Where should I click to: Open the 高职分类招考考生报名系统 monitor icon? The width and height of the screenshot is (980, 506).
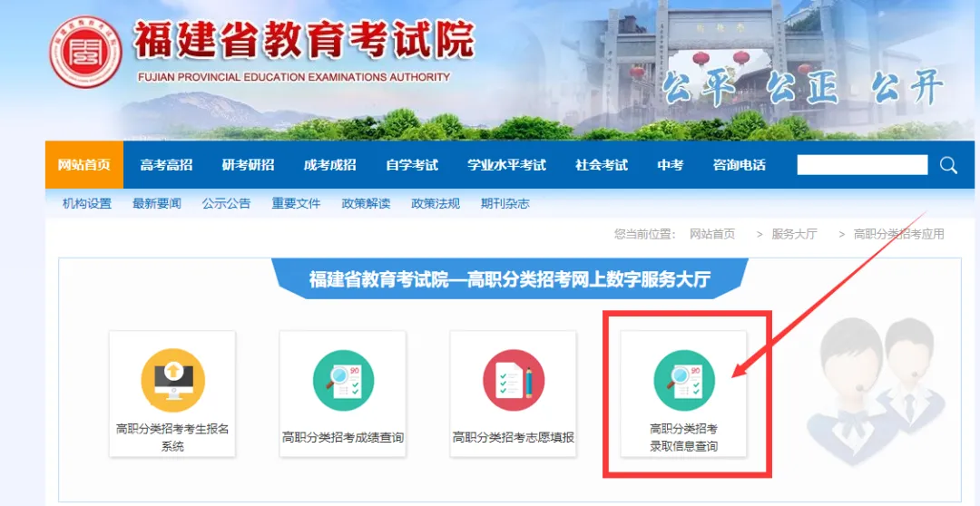(x=172, y=380)
